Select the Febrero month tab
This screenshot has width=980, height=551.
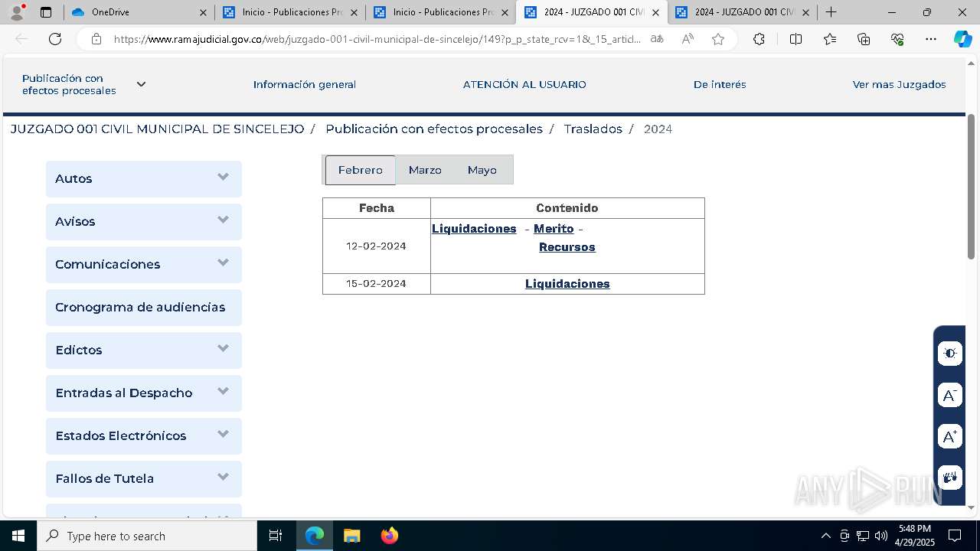pyautogui.click(x=361, y=170)
